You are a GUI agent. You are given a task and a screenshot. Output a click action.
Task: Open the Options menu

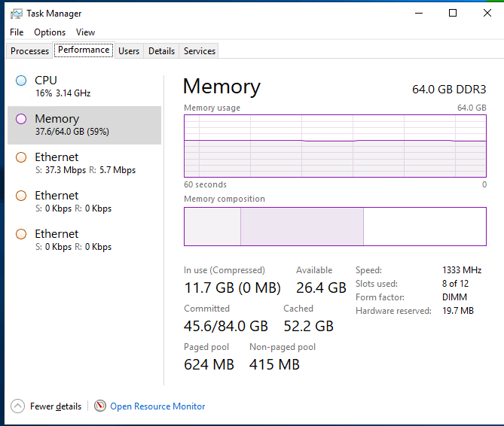50,32
